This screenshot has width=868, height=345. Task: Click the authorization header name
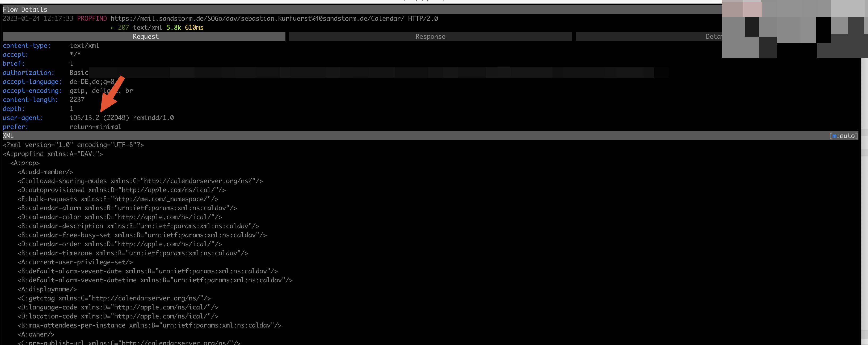[28, 73]
